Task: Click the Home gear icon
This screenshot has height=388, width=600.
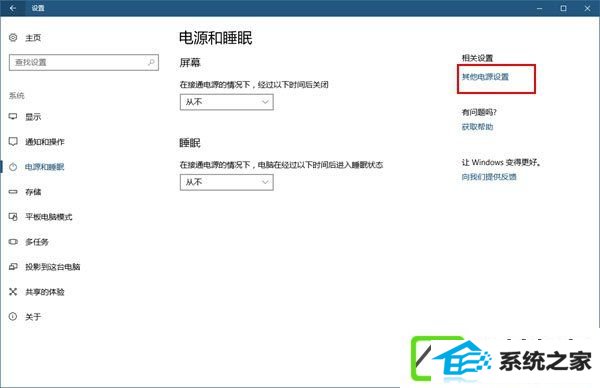Action: point(13,37)
